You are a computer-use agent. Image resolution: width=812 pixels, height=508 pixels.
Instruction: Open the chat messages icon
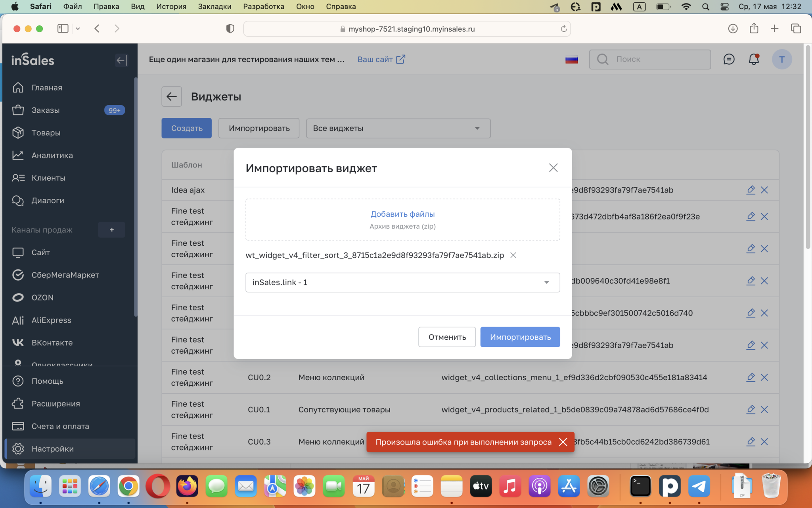pos(729,60)
